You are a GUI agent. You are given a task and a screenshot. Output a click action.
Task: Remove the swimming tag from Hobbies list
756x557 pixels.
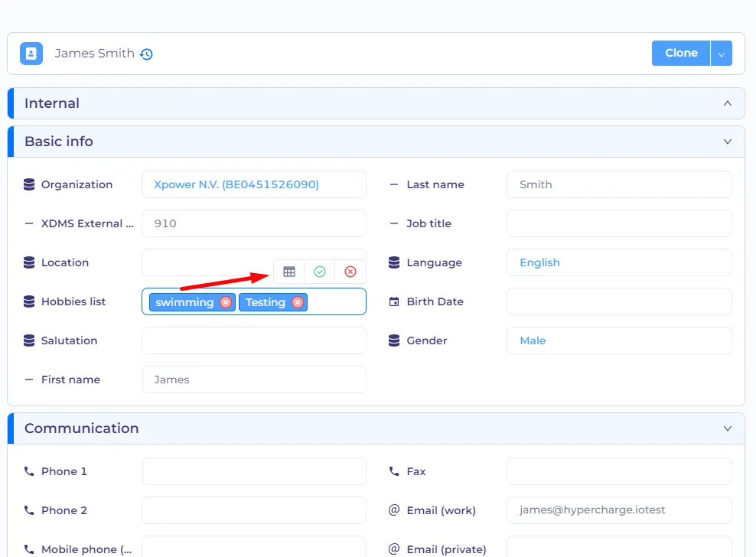tap(225, 302)
